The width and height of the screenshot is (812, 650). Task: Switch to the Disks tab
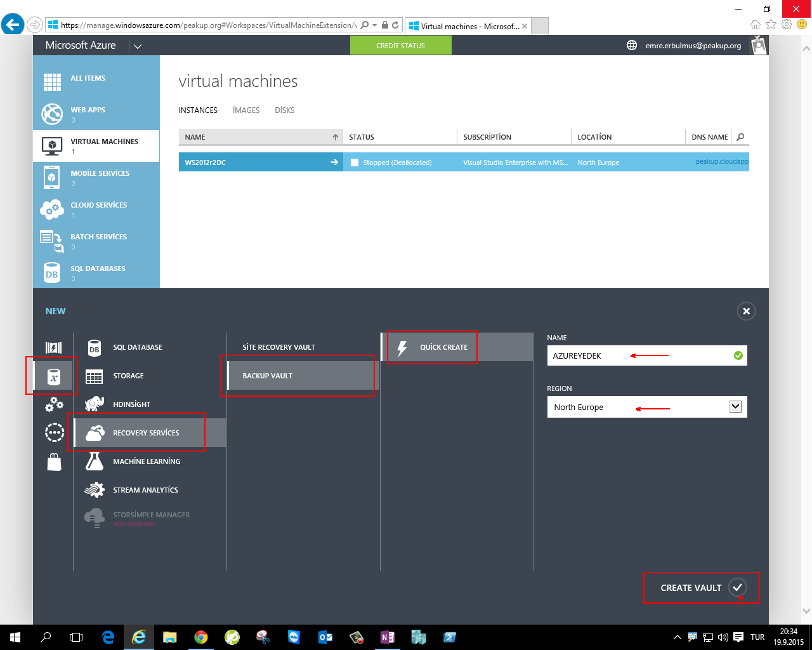point(284,110)
